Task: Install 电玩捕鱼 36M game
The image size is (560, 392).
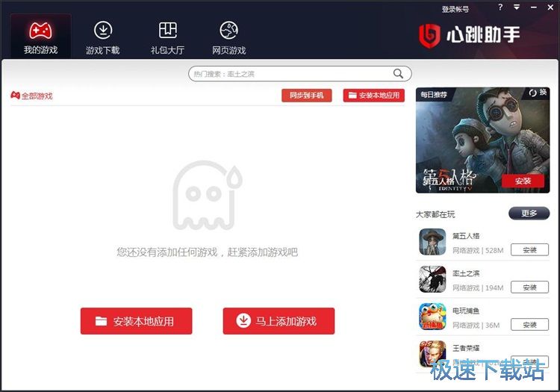Action: point(529,325)
